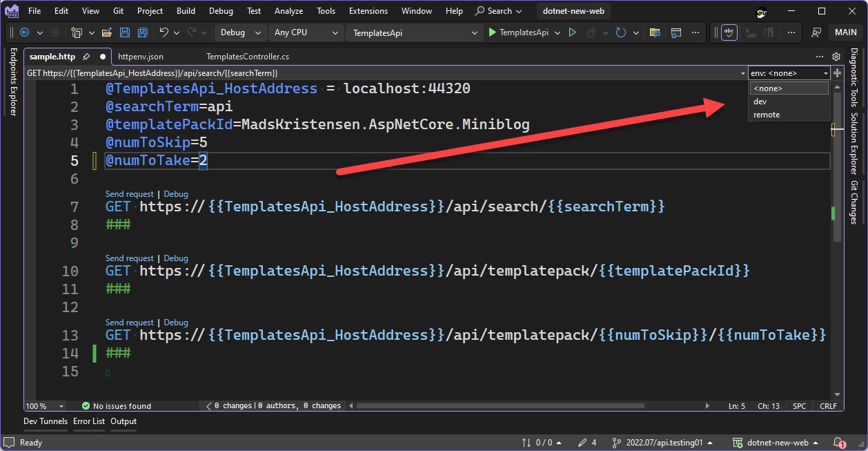Open the second toolbar overflow ellipsis after abc
868x451 pixels.
click(791, 32)
